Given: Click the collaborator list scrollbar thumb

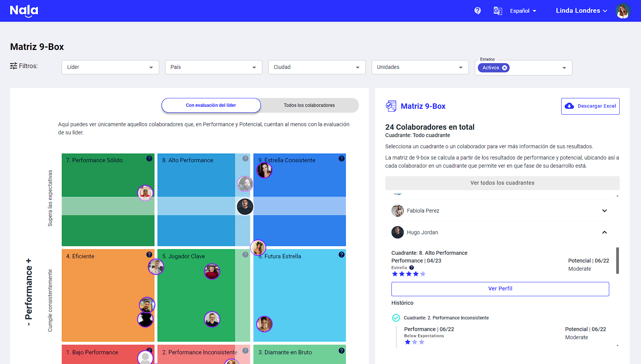Looking at the screenshot, I should (x=617, y=261).
